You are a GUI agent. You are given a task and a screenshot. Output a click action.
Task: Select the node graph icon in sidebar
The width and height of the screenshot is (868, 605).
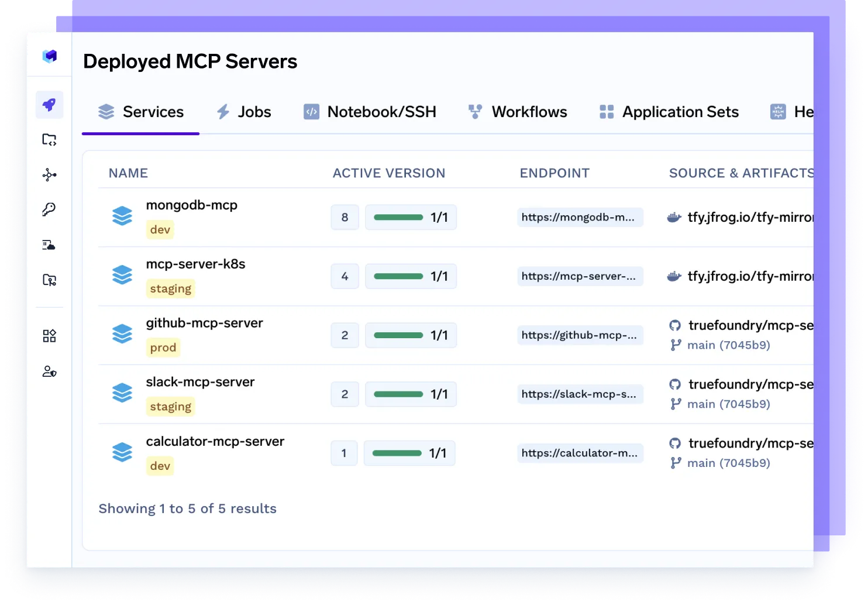50,175
